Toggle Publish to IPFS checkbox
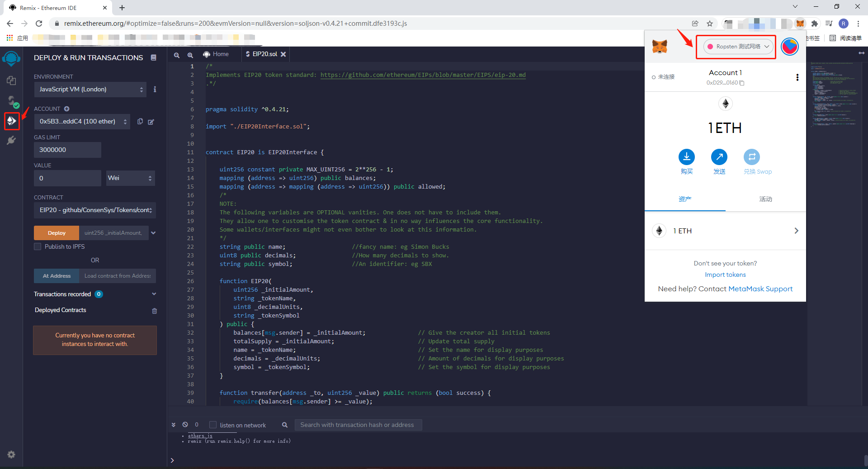Screen dimensions: 868x469 pos(38,246)
